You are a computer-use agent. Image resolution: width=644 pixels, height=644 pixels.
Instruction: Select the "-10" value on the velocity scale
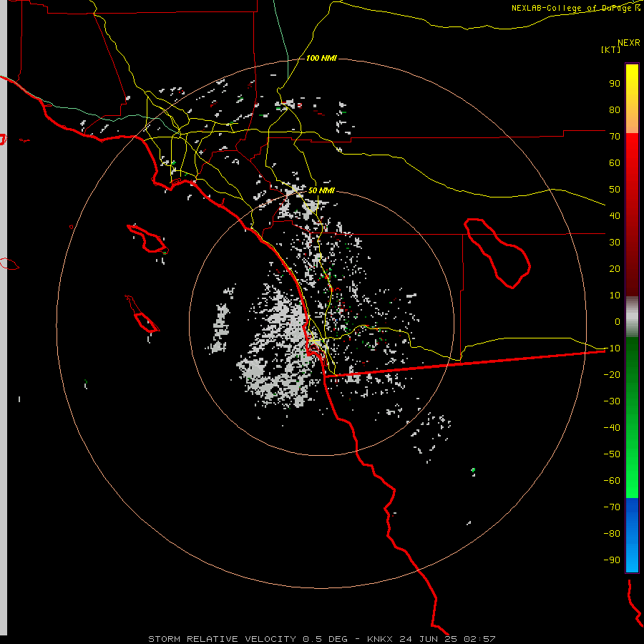612,348
